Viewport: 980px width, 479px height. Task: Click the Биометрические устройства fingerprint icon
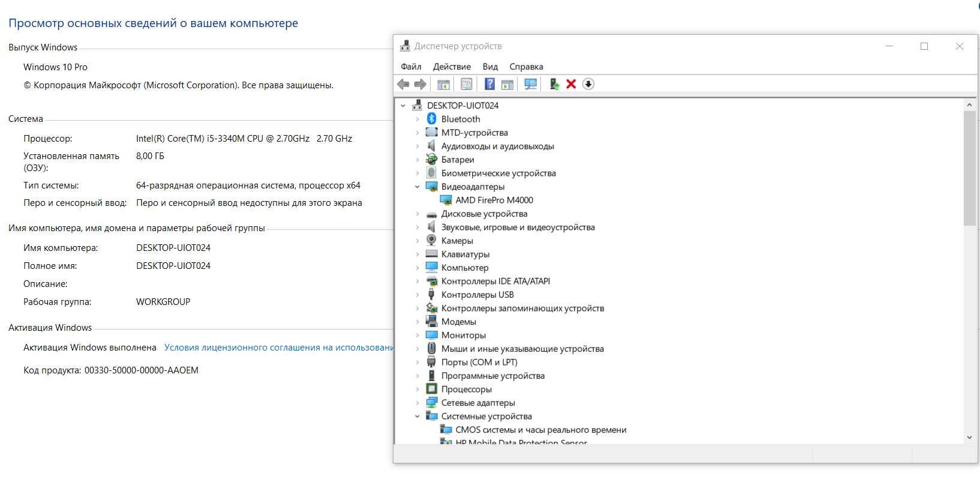[x=431, y=173]
